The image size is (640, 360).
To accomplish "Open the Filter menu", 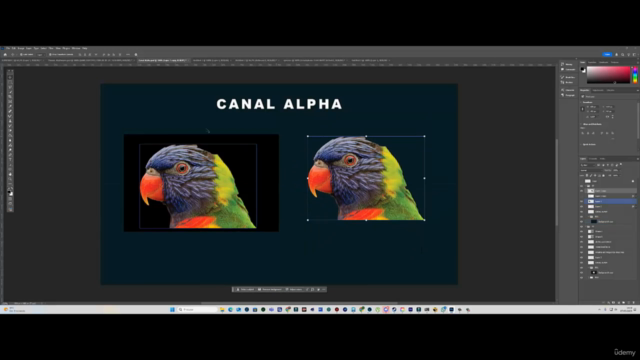I will [51, 48].
